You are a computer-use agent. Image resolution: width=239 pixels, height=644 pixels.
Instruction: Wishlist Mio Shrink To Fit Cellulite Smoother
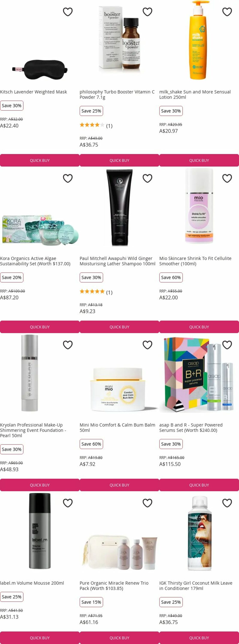227,178
